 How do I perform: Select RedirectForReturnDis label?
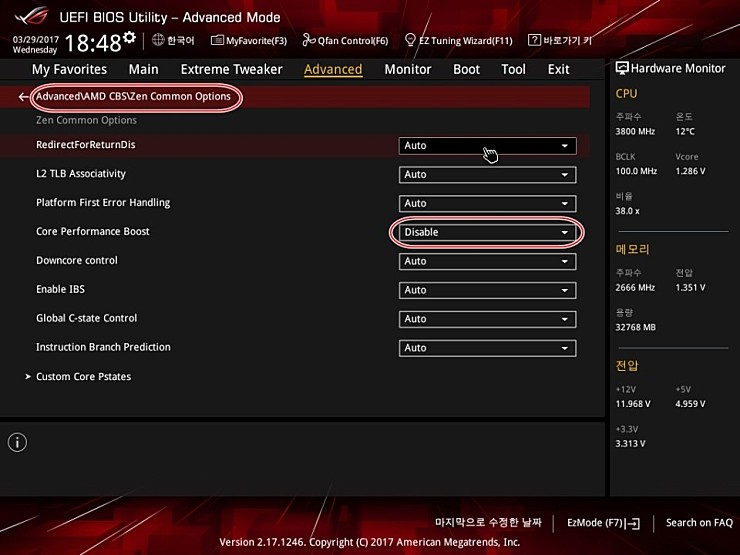coord(85,144)
